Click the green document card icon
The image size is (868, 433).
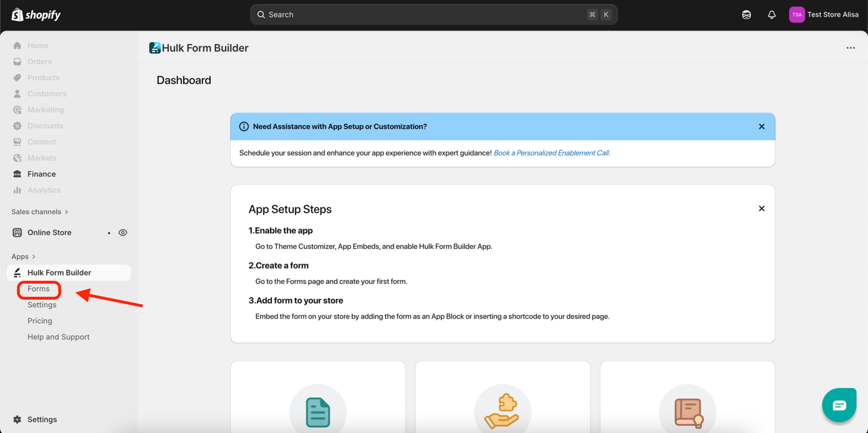point(318,411)
